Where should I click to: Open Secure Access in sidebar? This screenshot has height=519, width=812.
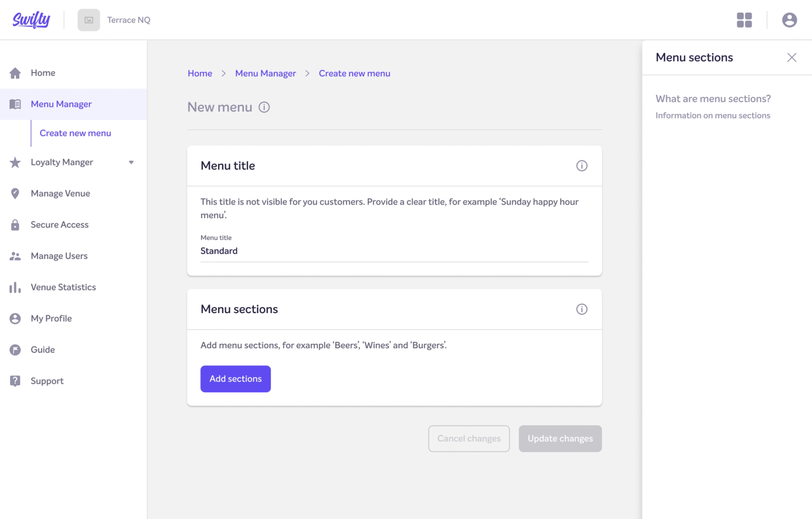coord(74,225)
